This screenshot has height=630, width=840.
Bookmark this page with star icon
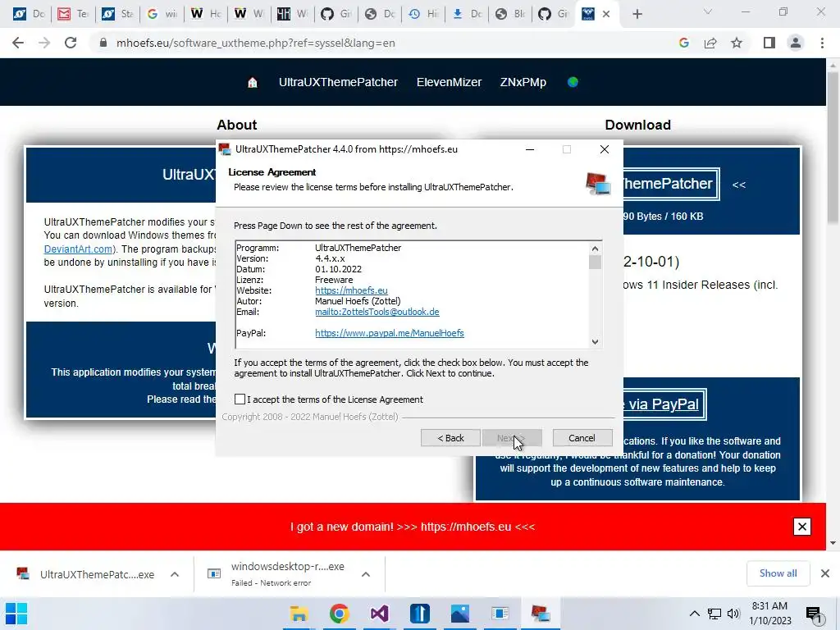[x=737, y=43]
